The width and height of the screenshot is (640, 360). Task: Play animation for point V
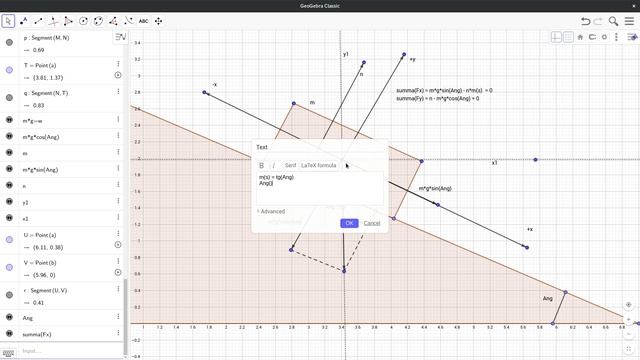pyautogui.click(x=118, y=272)
